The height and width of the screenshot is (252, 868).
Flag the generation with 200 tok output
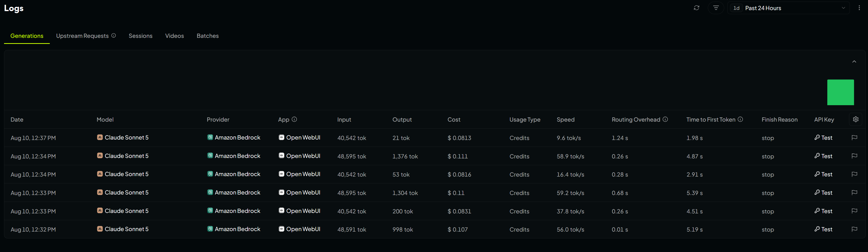coord(854,211)
